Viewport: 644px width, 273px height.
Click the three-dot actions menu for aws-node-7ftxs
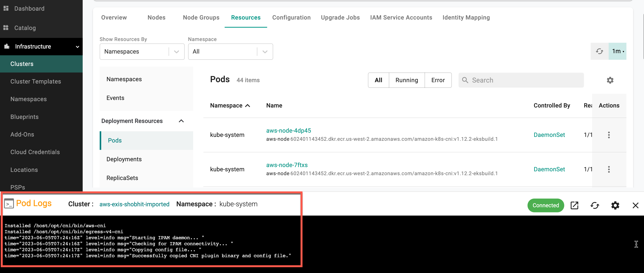tap(609, 169)
